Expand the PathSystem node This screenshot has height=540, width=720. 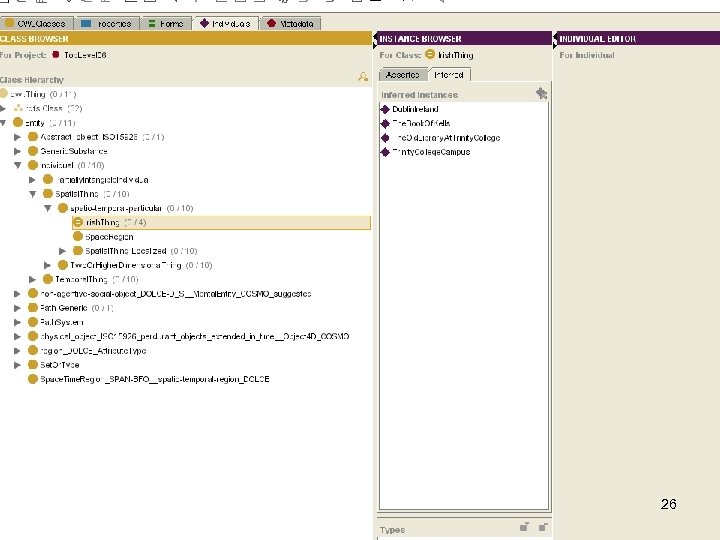click(17, 322)
